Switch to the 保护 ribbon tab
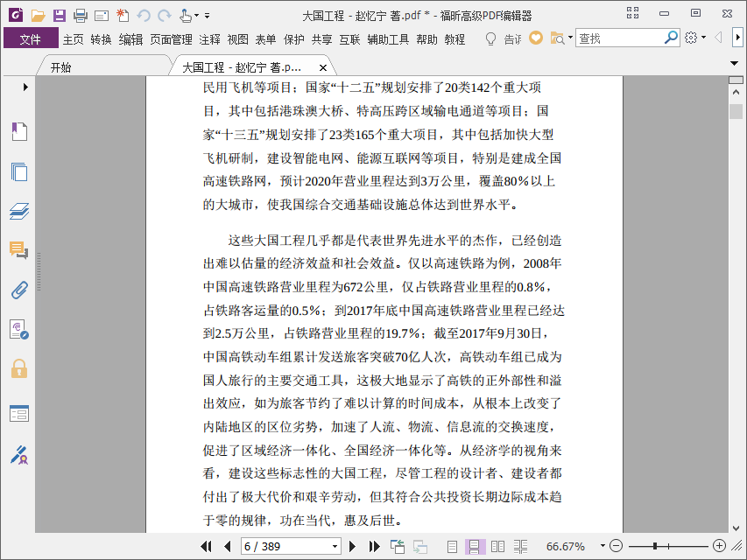 pyautogui.click(x=294, y=39)
